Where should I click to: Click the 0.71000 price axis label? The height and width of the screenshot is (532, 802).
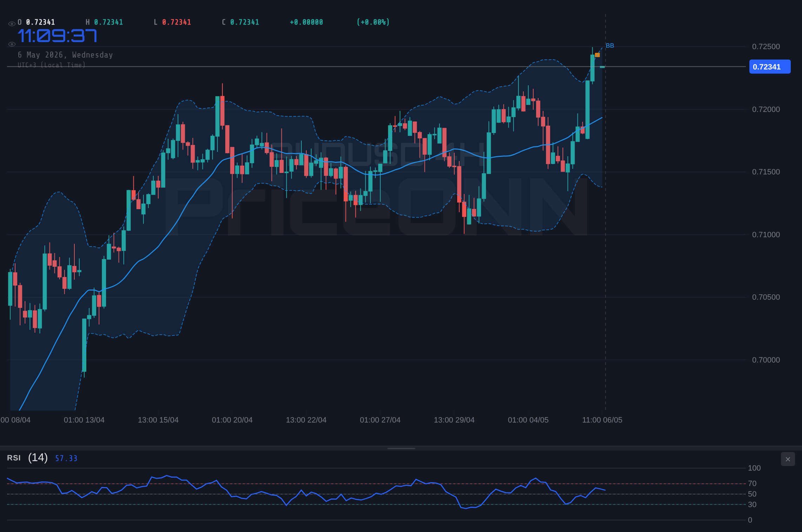[x=766, y=235]
